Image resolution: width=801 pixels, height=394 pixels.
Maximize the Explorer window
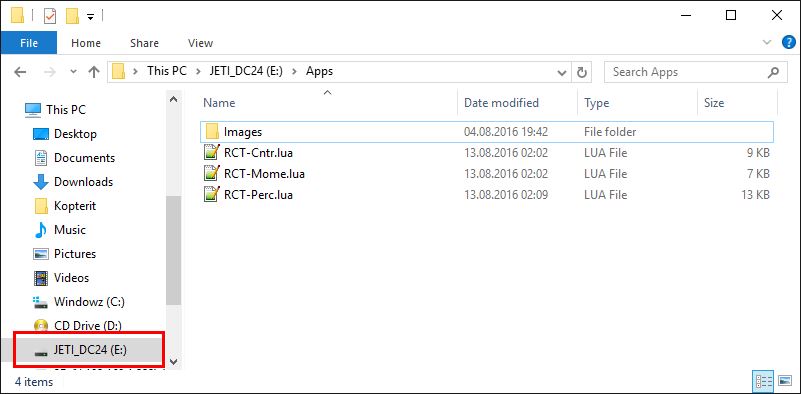731,15
